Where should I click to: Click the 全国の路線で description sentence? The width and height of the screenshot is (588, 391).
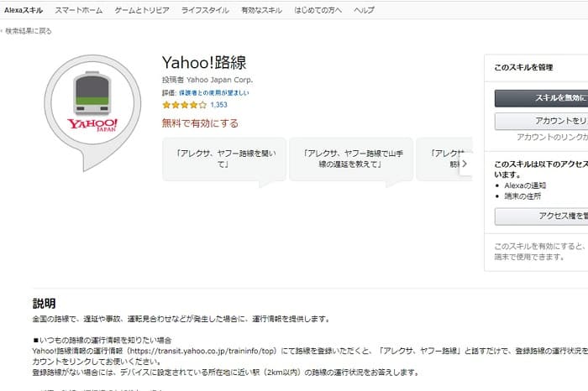(181, 319)
